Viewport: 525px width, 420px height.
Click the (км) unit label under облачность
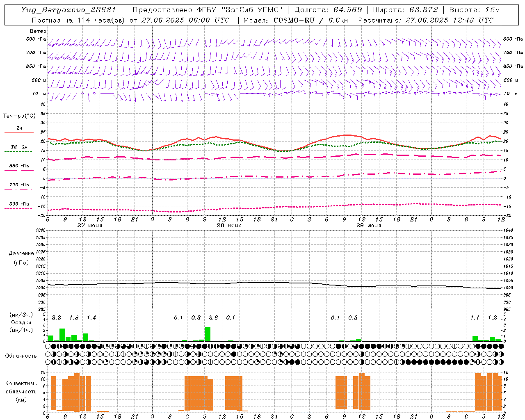click(x=21, y=399)
